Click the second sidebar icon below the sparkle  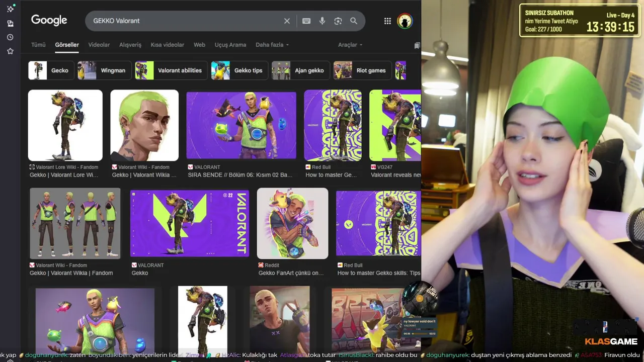pyautogui.click(x=10, y=23)
